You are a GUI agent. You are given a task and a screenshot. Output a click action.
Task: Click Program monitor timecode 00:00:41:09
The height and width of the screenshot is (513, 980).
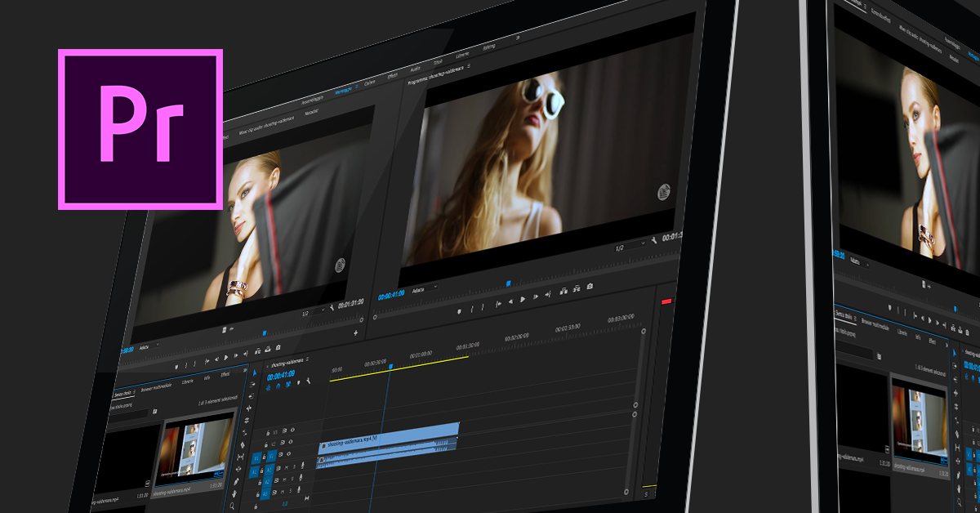391,296
